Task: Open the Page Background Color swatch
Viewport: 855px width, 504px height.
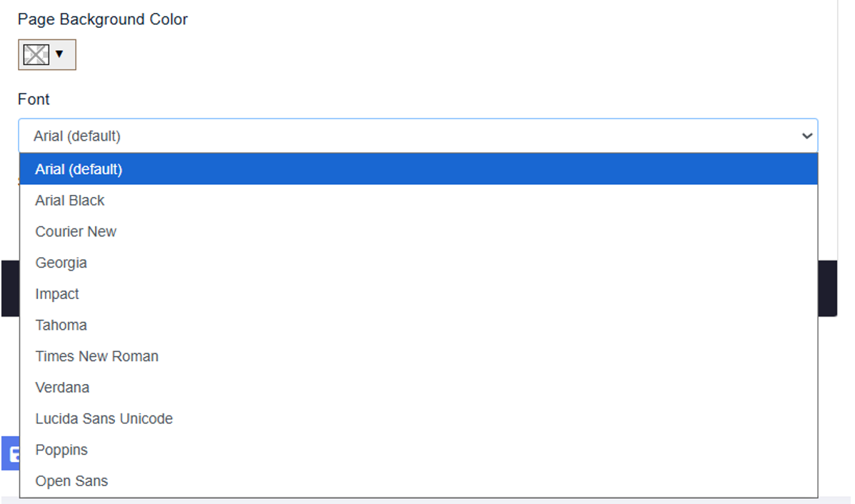Action: [37, 54]
